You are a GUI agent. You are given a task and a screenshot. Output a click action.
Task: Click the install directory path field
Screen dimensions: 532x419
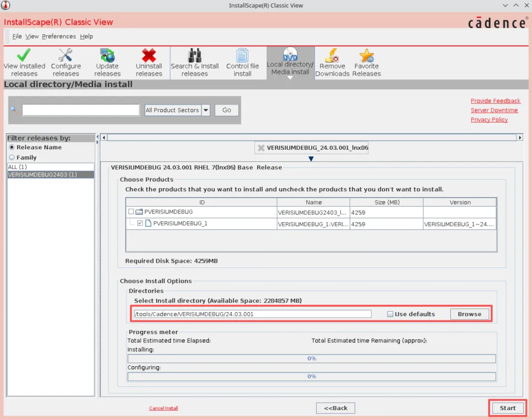253,314
